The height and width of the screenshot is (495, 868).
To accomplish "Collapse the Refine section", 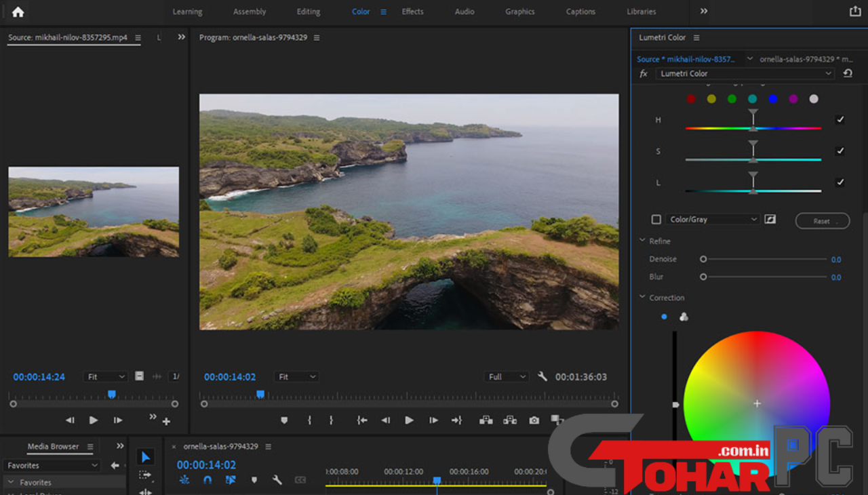I will click(642, 241).
